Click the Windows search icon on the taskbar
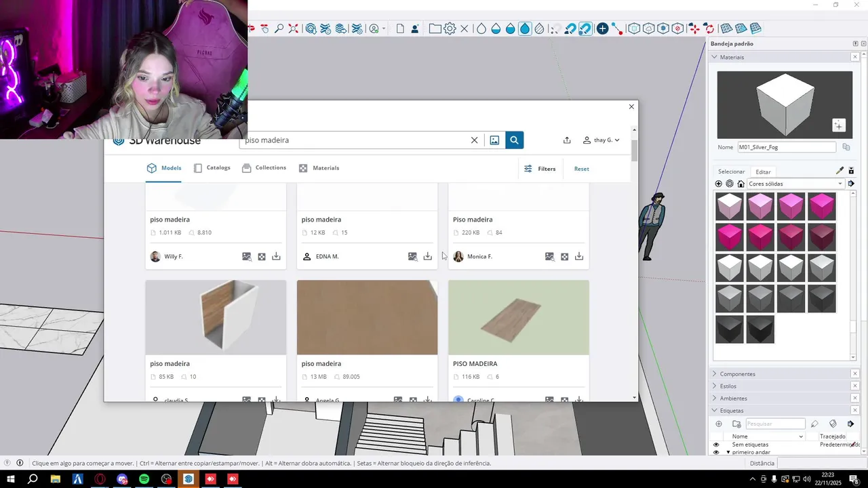Screen dimensions: 868x488 pyautogui.click(x=33, y=479)
